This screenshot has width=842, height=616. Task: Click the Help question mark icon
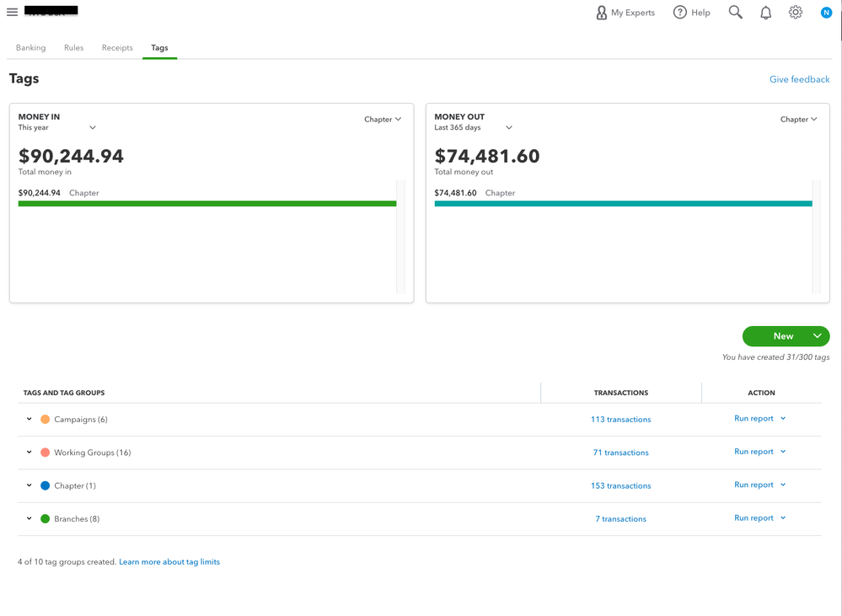click(x=679, y=13)
